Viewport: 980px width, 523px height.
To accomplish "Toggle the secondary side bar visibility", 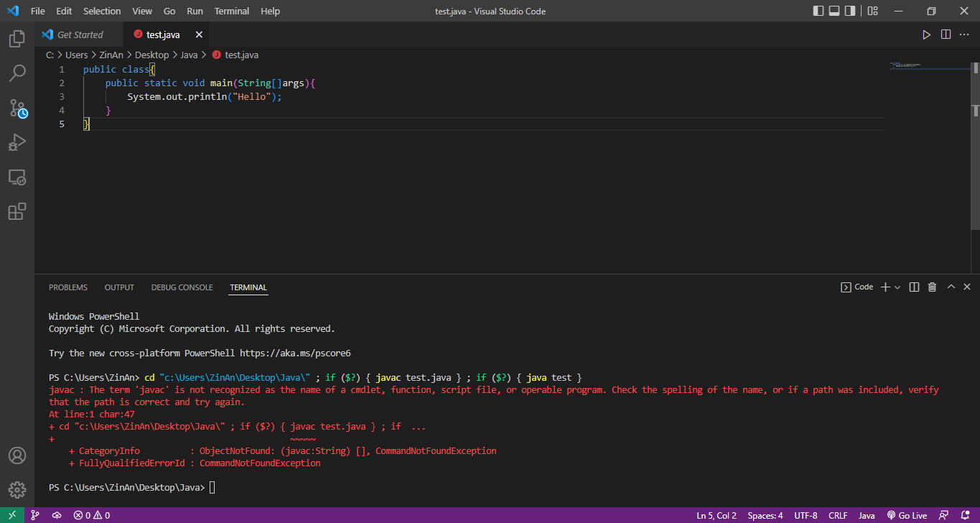I will (x=850, y=11).
